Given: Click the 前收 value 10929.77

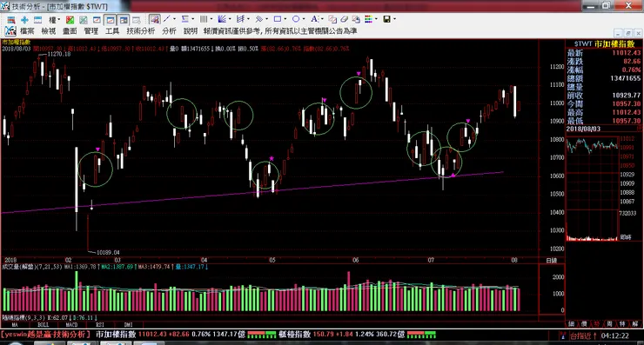Looking at the screenshot, I should click(x=627, y=96).
